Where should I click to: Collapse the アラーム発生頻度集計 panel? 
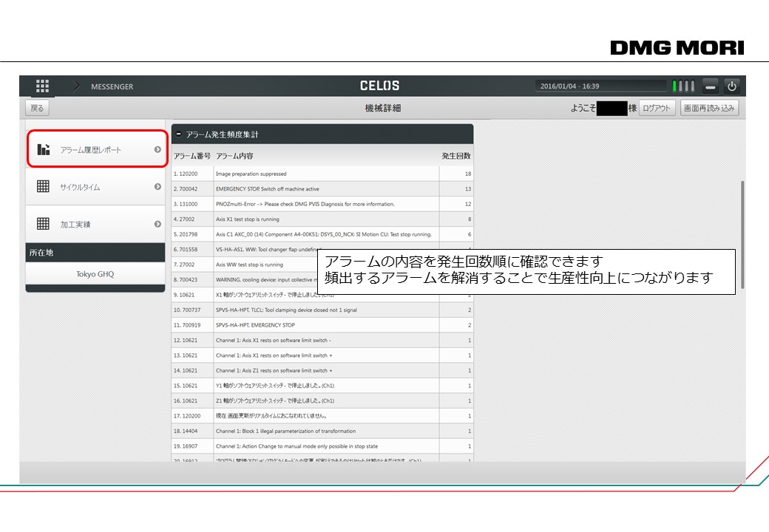pos(178,134)
